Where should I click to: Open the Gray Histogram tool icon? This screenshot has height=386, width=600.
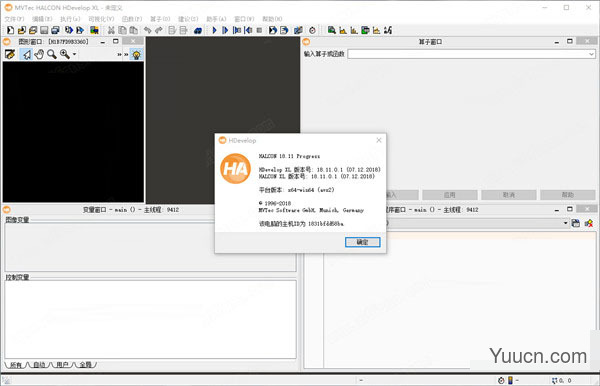point(343,30)
